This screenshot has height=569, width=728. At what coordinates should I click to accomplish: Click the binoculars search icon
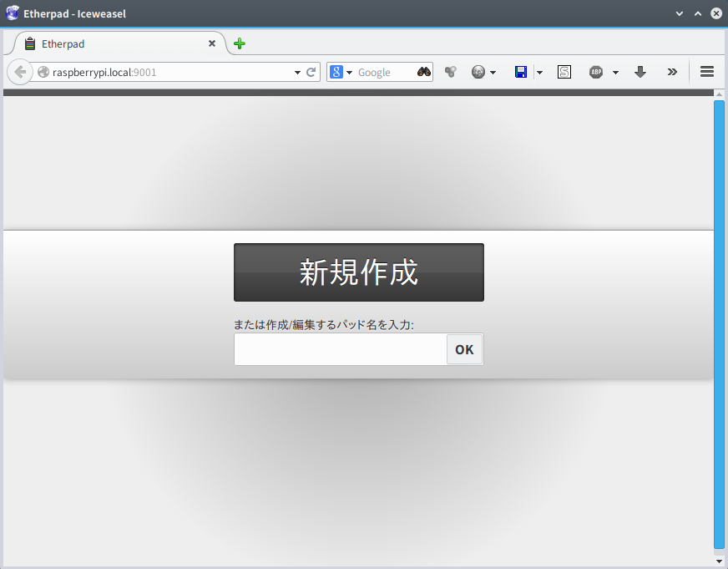coord(424,72)
